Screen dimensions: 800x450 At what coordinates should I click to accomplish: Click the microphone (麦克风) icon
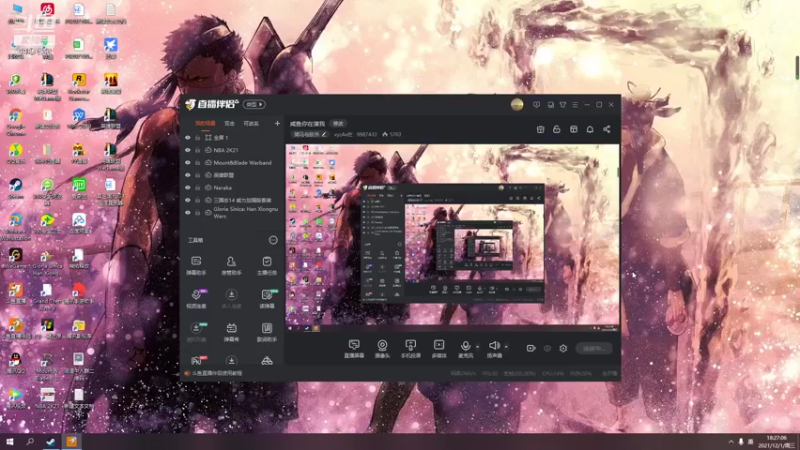pyautogui.click(x=465, y=348)
